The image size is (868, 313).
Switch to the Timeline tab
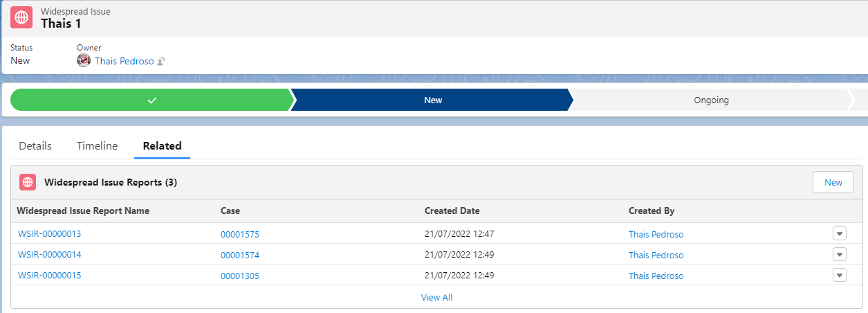[97, 146]
